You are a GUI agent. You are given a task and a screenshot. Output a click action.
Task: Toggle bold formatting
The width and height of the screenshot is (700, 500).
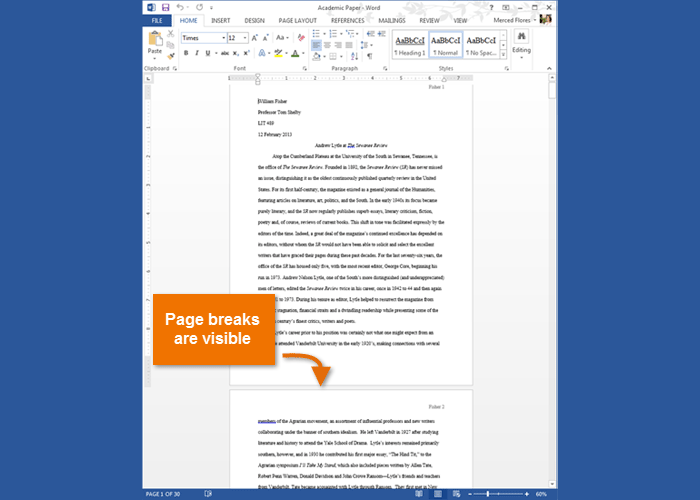[186, 53]
